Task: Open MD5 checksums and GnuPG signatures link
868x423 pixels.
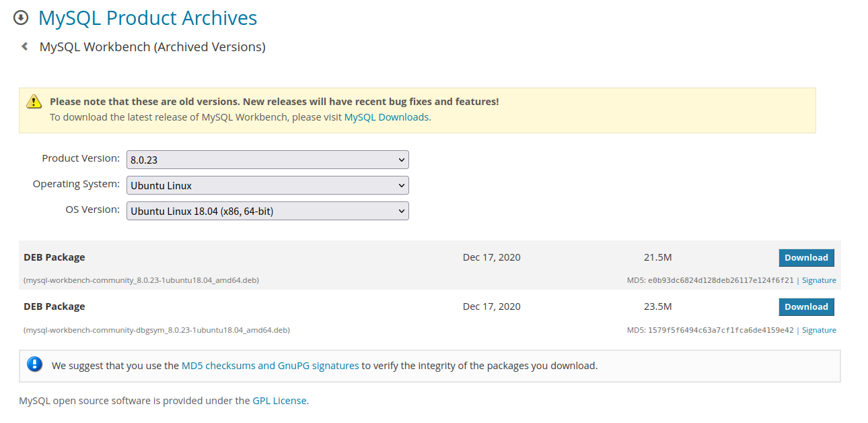Action: click(270, 366)
